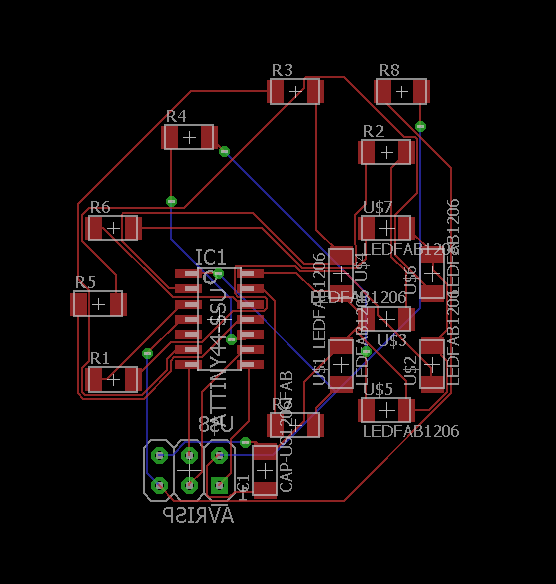Select resistor R2 footprint
This screenshot has width=556, height=584.
387,152
